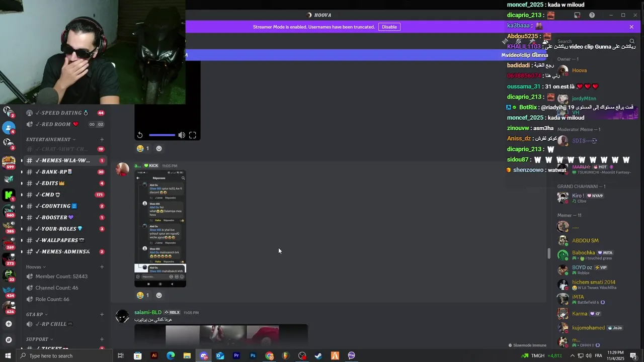The width and height of the screenshot is (644, 362).
Task: Open Discord Inbox icon in title bar
Action: click(x=577, y=15)
